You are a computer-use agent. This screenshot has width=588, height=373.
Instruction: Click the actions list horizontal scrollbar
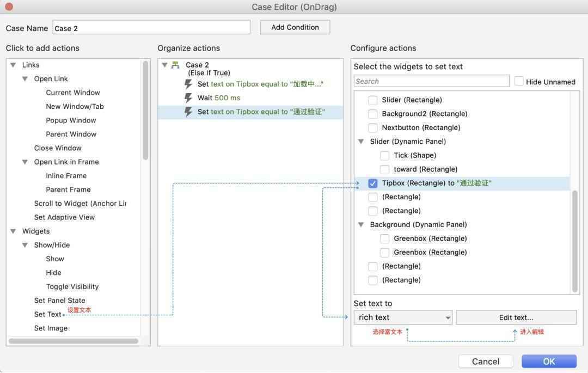click(x=73, y=341)
